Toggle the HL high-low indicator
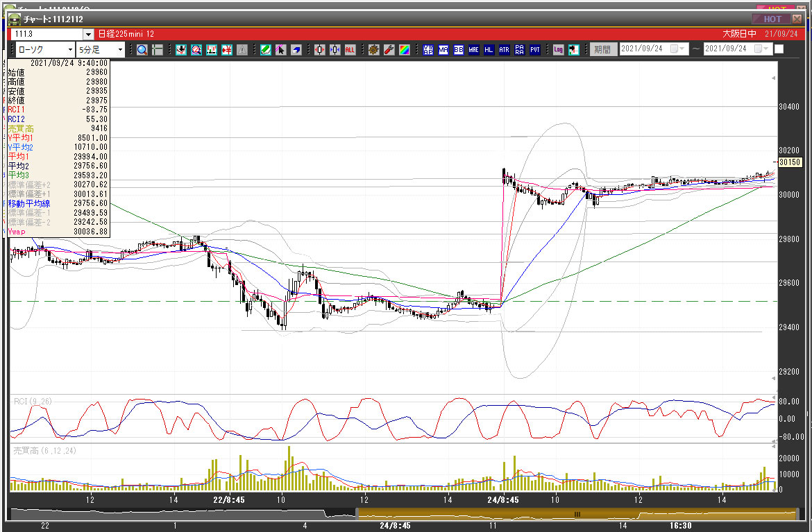Screen dimensions: 812x532 (x=489, y=50)
